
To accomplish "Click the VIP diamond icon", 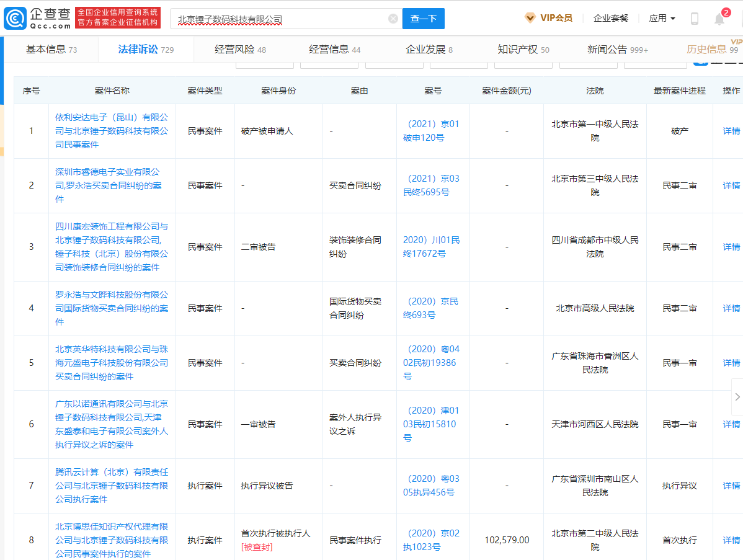I will pyautogui.click(x=530, y=18).
